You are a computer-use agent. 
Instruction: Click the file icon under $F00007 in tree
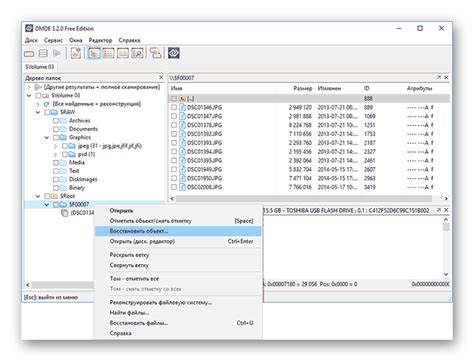tap(65, 213)
